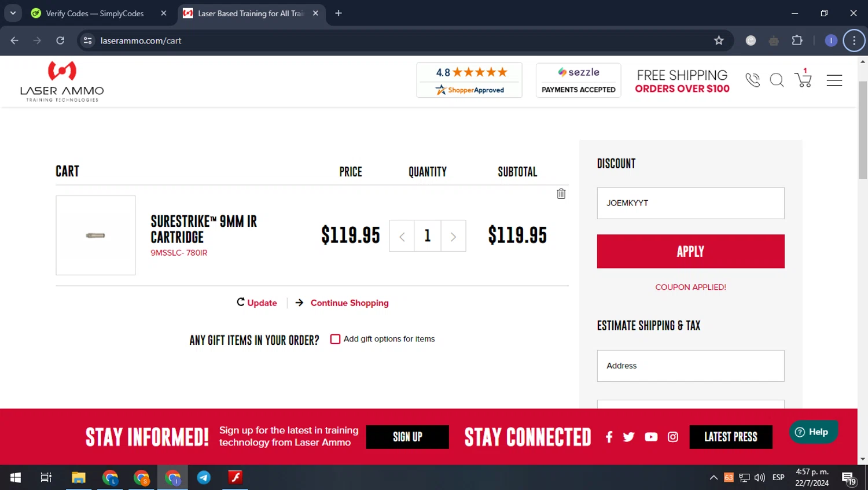Image resolution: width=868 pixels, height=490 pixels.
Task: Open the Flash app on the taskbar
Action: click(x=235, y=477)
